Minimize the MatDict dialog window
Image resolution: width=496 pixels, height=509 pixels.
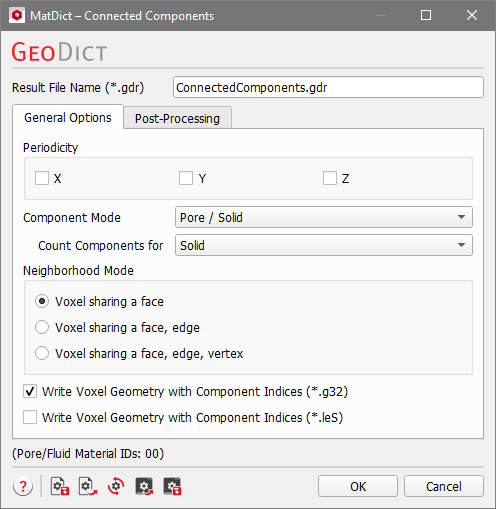point(381,15)
